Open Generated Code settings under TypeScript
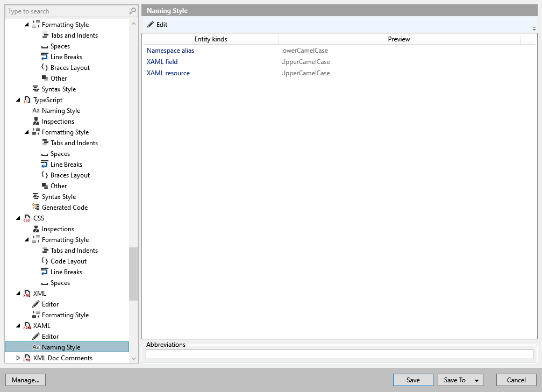 point(35,207)
